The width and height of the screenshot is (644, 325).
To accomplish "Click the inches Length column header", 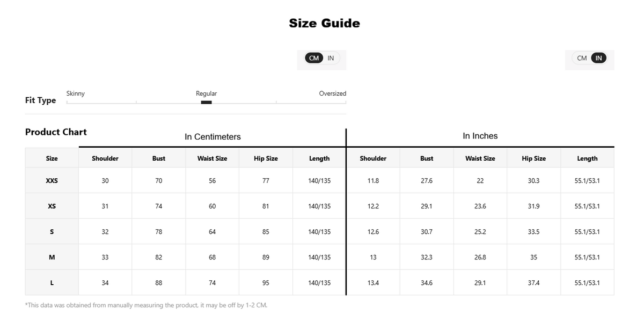I will [x=587, y=158].
